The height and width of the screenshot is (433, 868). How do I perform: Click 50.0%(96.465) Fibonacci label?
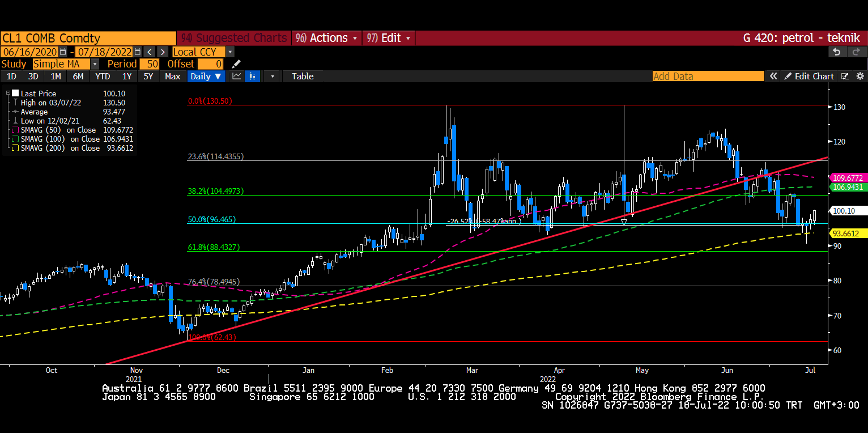212,219
